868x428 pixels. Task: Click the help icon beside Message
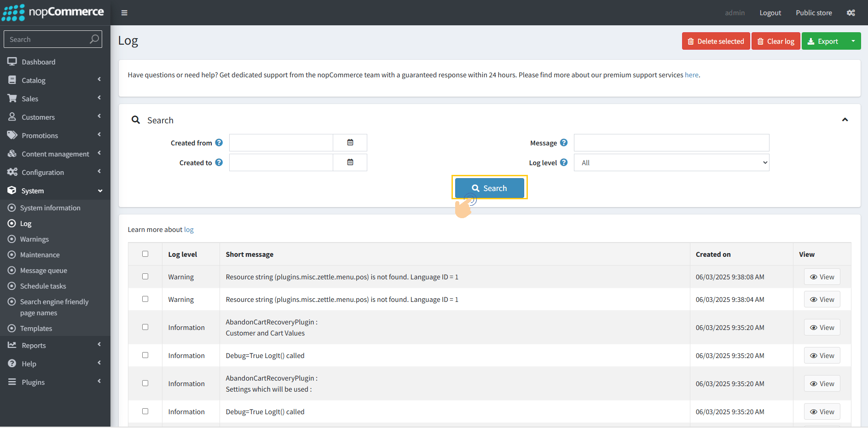coord(564,143)
